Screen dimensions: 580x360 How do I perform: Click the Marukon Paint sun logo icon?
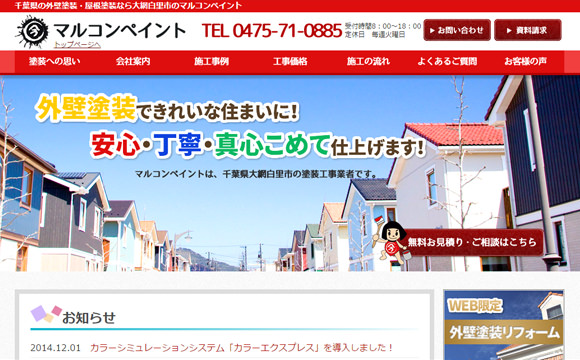pos(32,32)
